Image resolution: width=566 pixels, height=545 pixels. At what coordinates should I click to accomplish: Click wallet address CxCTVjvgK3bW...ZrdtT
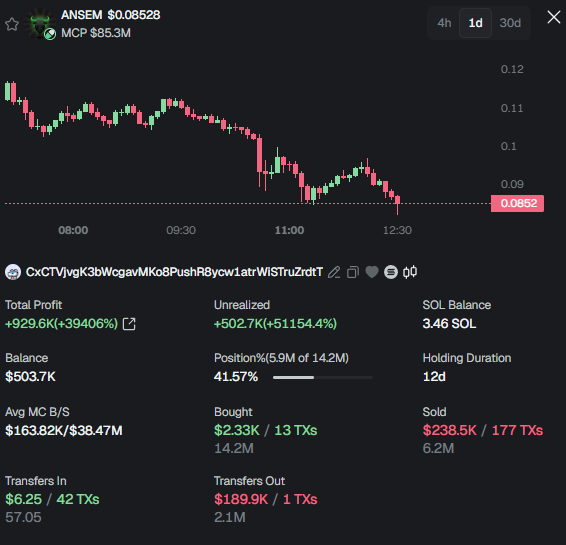click(174, 272)
